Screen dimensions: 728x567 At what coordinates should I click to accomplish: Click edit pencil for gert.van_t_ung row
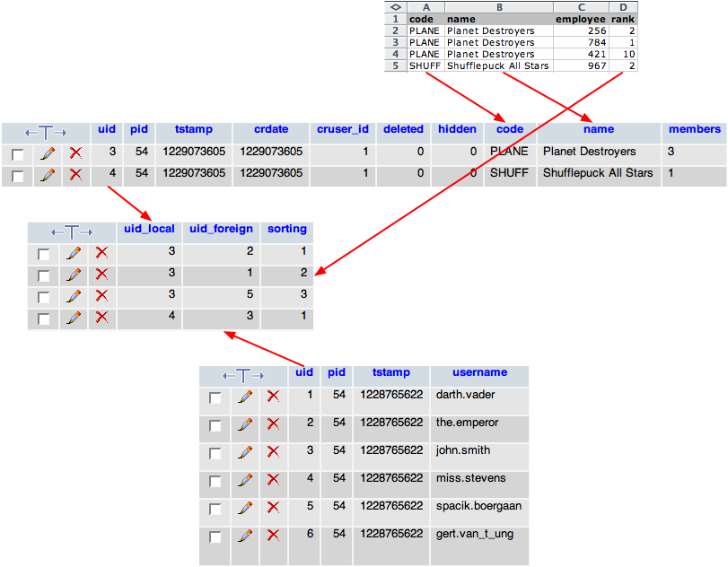click(244, 536)
